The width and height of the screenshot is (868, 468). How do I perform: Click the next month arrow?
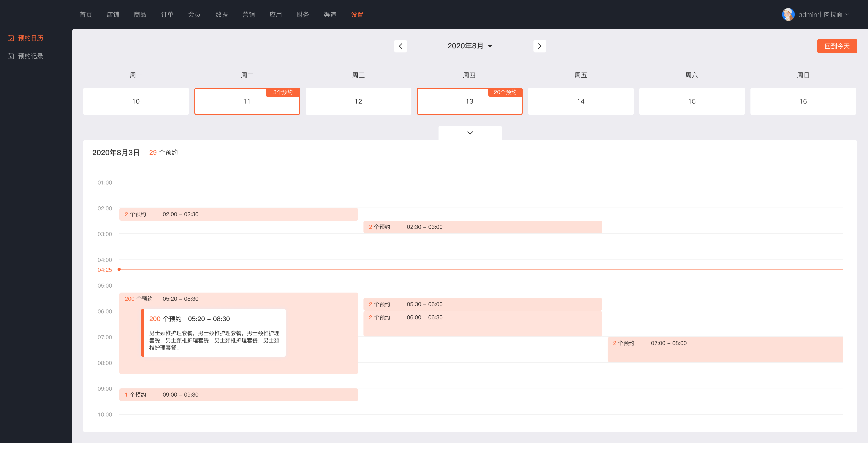540,46
